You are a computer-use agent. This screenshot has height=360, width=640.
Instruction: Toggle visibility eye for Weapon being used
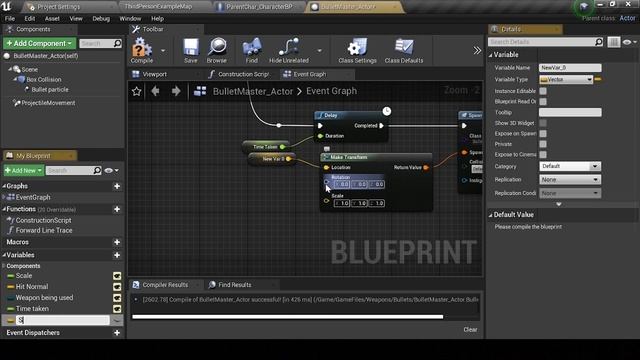(x=117, y=298)
